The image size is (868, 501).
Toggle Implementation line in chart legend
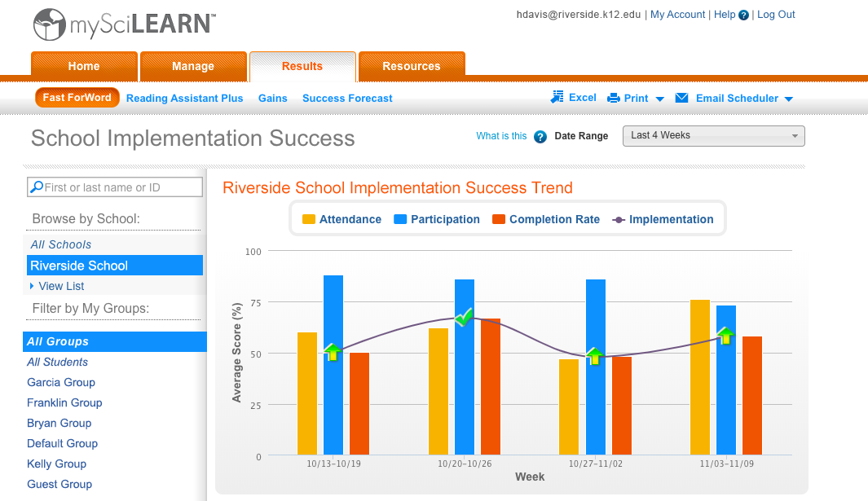[663, 219]
